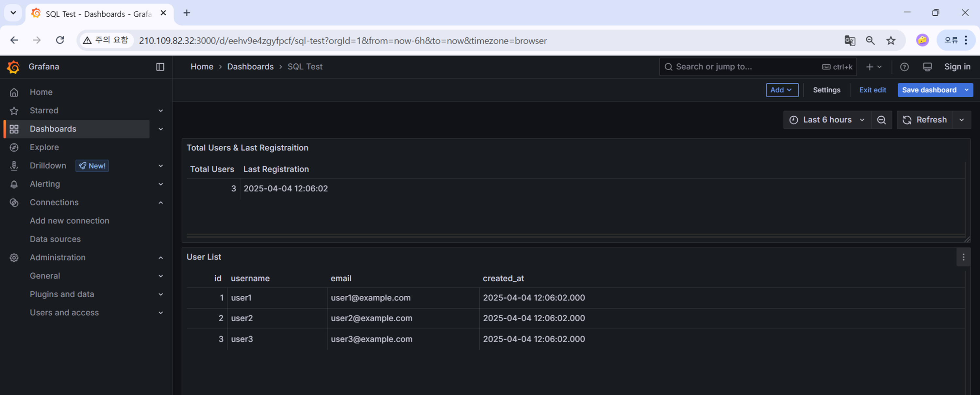Image resolution: width=980 pixels, height=395 pixels.
Task: Click the Explore compass icon
Action: [x=14, y=147]
